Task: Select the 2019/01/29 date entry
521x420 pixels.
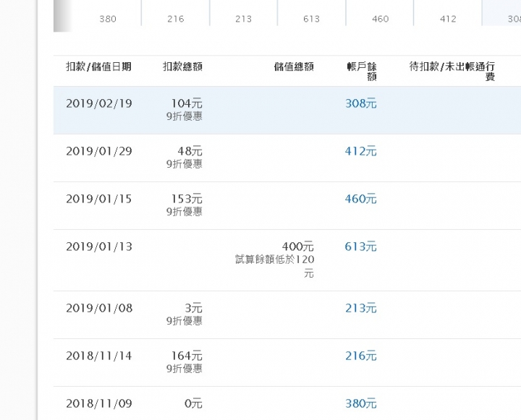Action: pyautogui.click(x=99, y=151)
